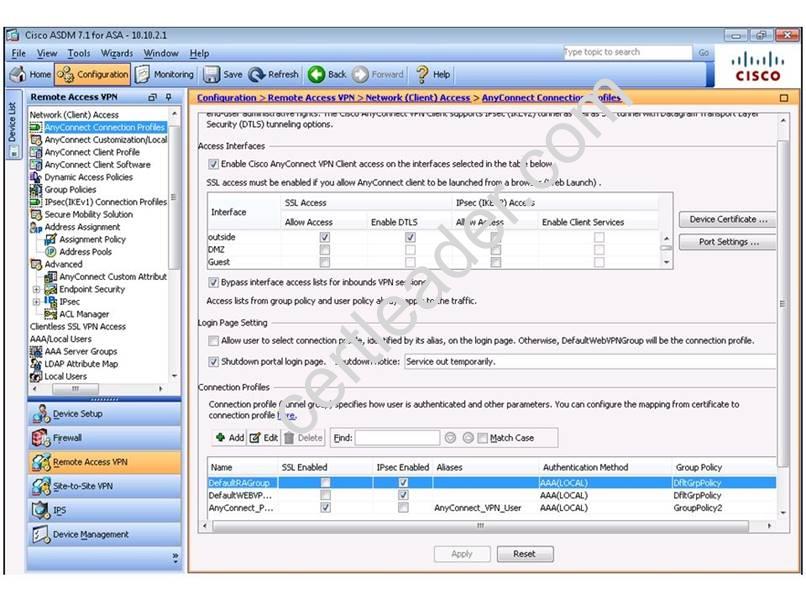
Task: Open Device Management navigation panel
Action: click(x=104, y=535)
